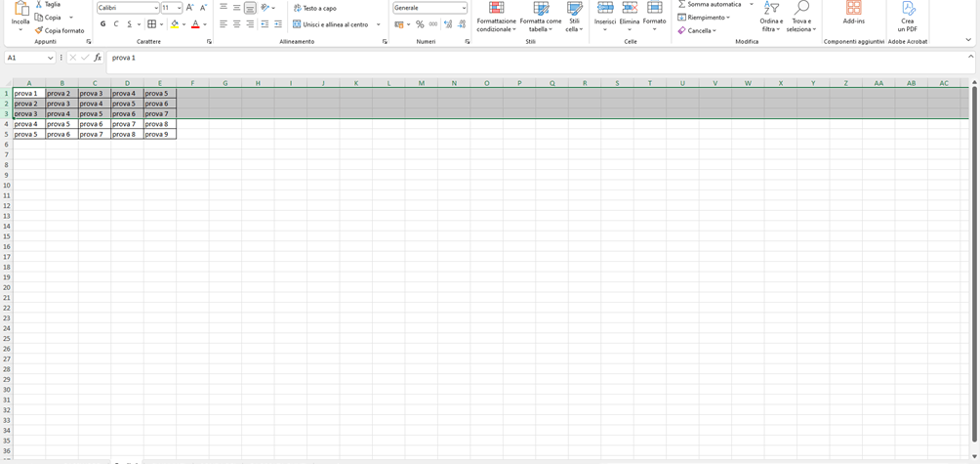Toggle Testo a capo wrap text
980x464 pixels.
(314, 8)
